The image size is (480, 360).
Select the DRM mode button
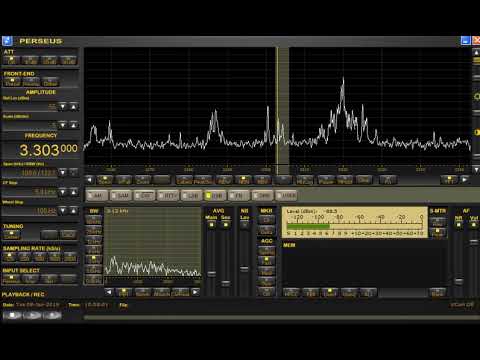pyautogui.click(x=262, y=195)
